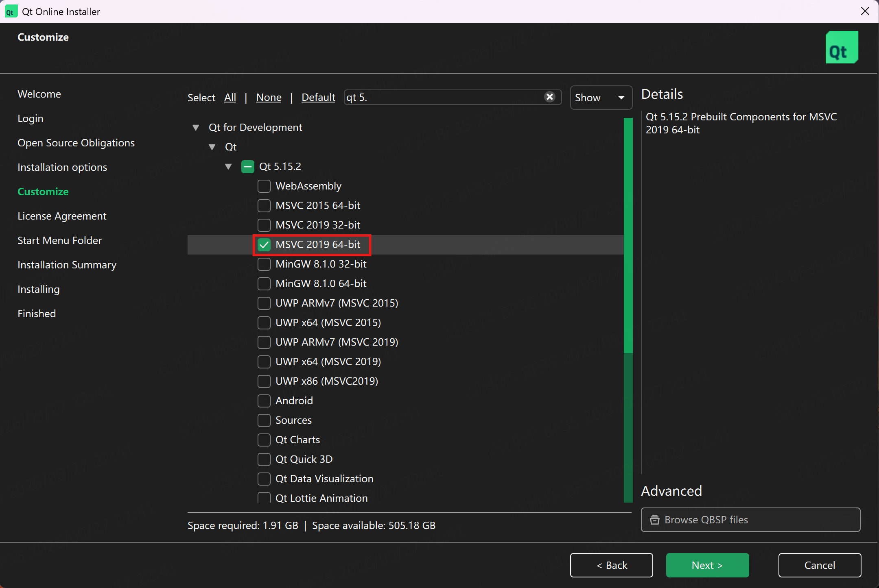879x588 pixels.
Task: Go to the Welcome step
Action: click(x=39, y=94)
